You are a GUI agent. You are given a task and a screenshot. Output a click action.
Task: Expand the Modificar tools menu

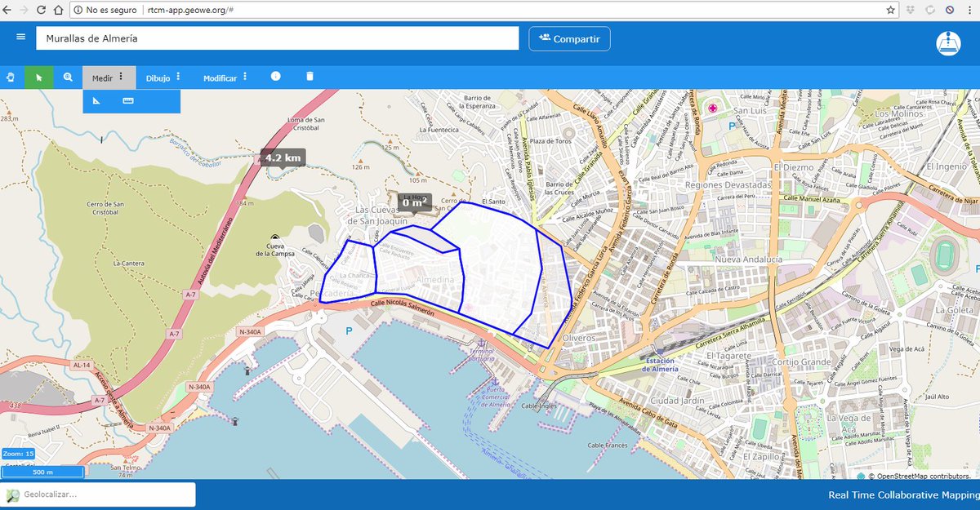click(x=225, y=78)
